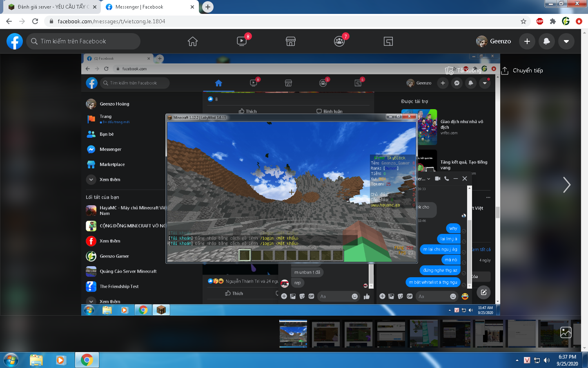Select the highlighted Minecraft sky thumbnail
The width and height of the screenshot is (588, 368).
293,334
